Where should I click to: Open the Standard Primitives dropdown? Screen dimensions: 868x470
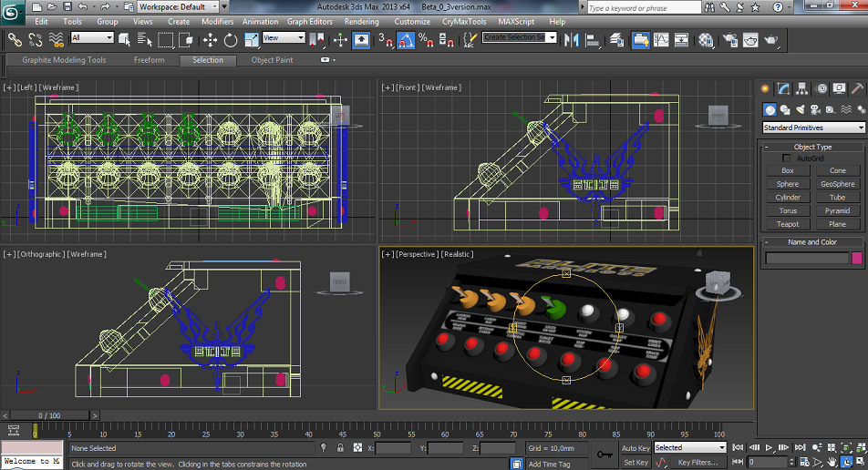(813, 128)
